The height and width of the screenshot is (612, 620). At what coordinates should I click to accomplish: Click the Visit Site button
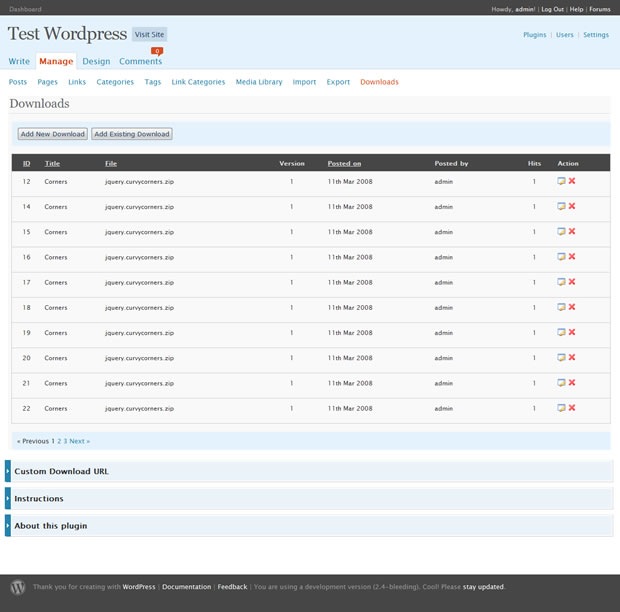(x=149, y=34)
